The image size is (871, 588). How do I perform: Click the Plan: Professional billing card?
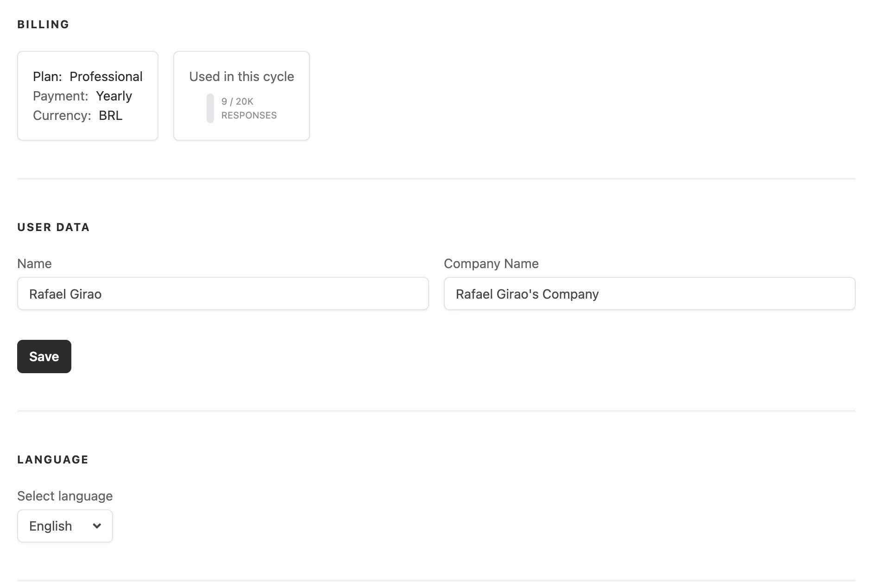[88, 95]
